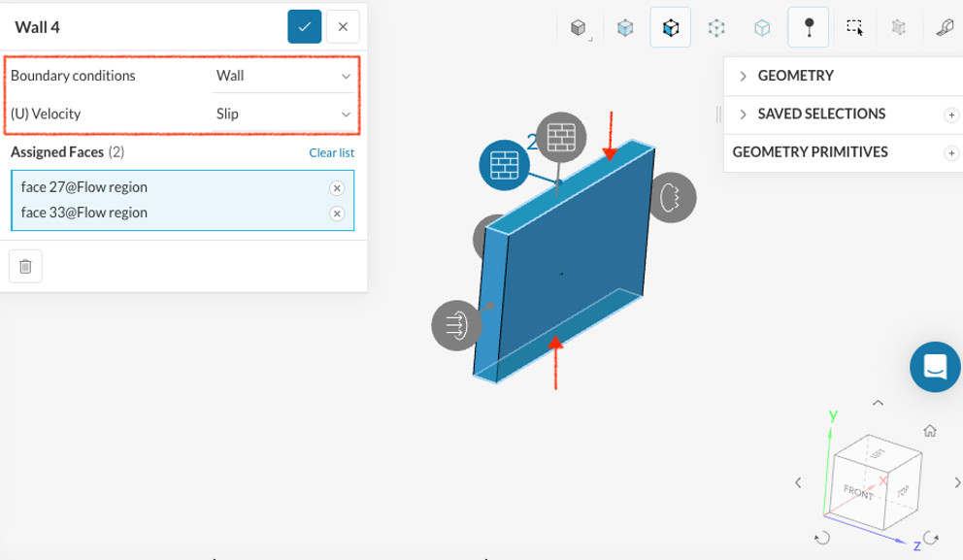963x560 pixels.
Task: Toggle the boundary condition pin markers
Action: [x=808, y=28]
